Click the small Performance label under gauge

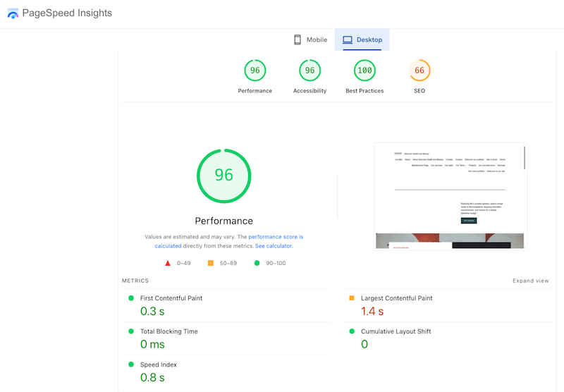pyautogui.click(x=255, y=91)
